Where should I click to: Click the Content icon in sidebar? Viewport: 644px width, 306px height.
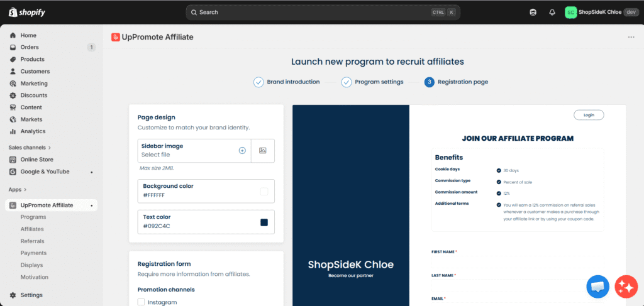[13, 107]
